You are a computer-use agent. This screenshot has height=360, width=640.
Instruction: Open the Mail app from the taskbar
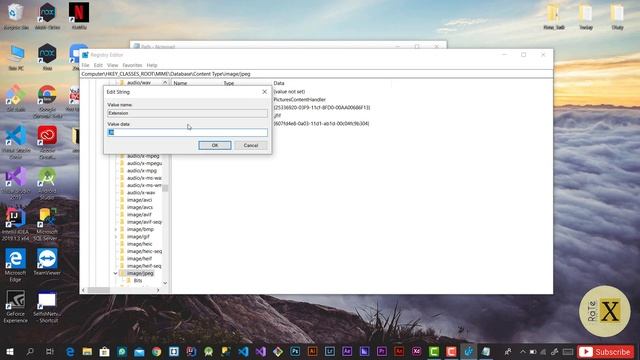point(139,351)
